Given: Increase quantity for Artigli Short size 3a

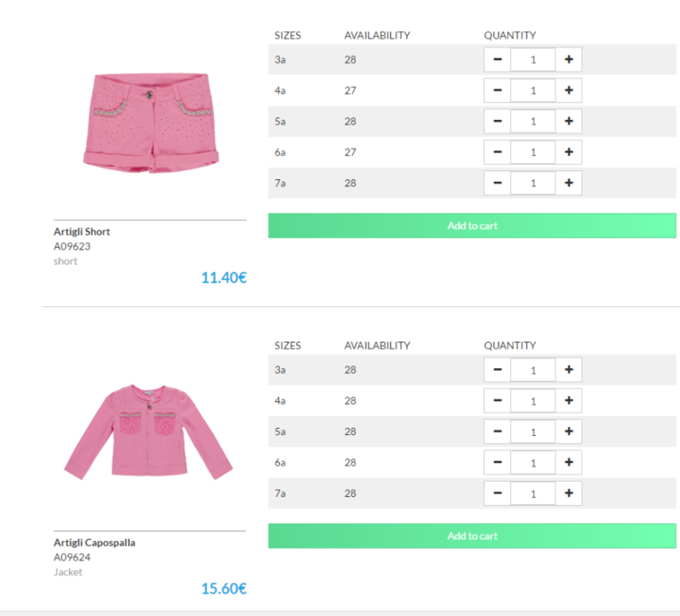Looking at the screenshot, I should point(569,60).
